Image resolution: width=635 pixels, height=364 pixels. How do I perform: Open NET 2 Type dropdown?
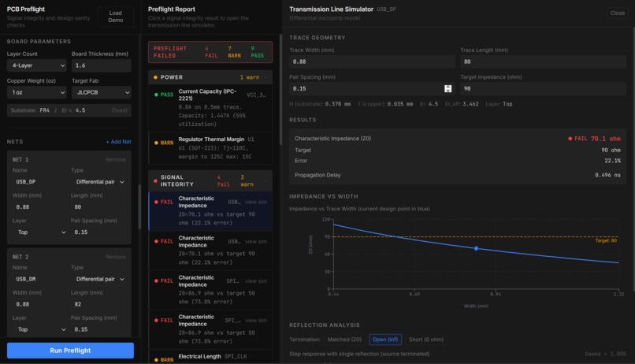pos(99,279)
